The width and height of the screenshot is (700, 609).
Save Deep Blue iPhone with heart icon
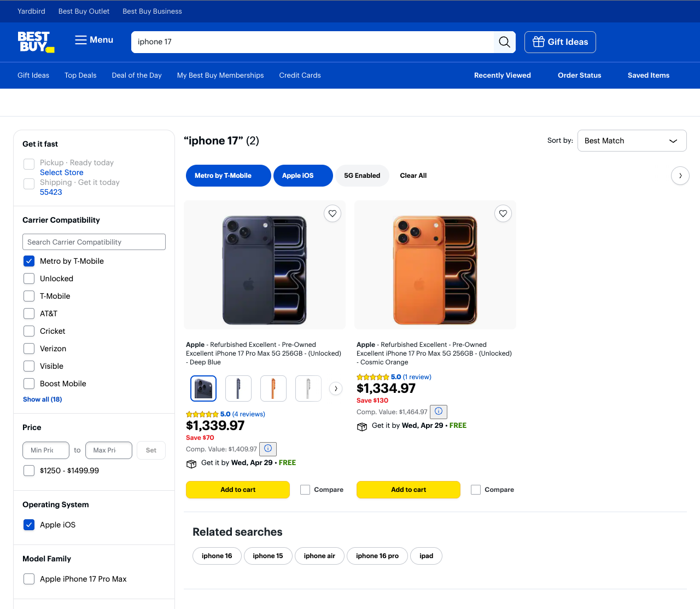click(x=332, y=213)
